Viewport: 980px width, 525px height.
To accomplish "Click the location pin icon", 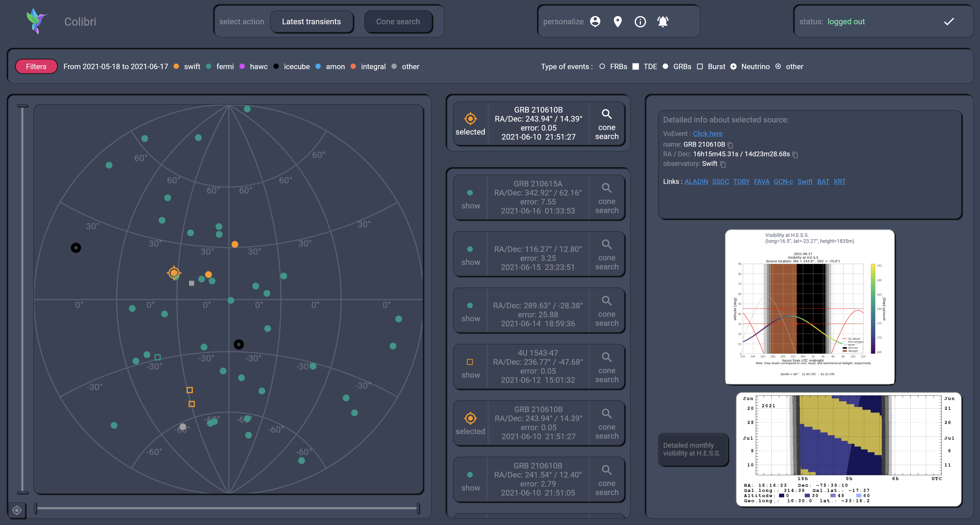I will click(x=618, y=22).
